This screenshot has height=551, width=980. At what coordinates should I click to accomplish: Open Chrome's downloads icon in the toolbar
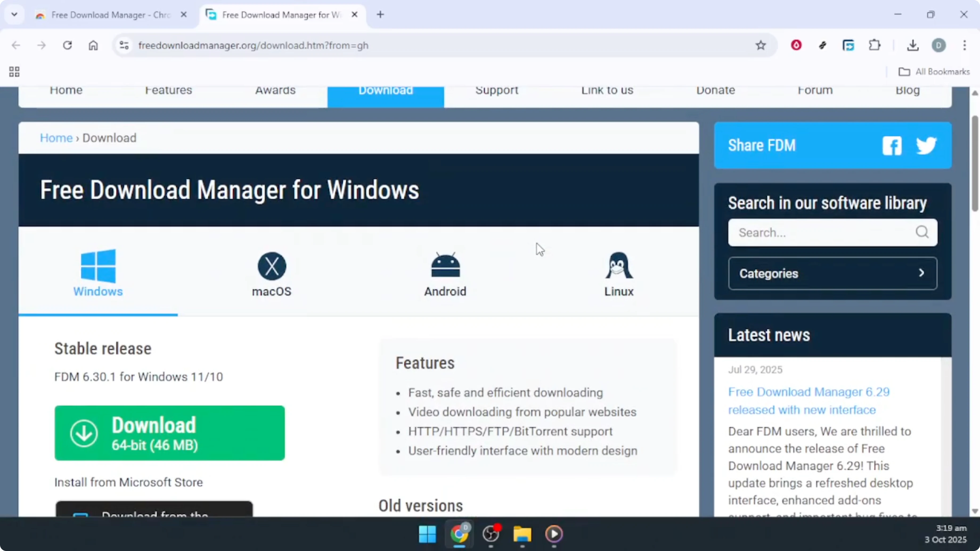click(x=913, y=45)
